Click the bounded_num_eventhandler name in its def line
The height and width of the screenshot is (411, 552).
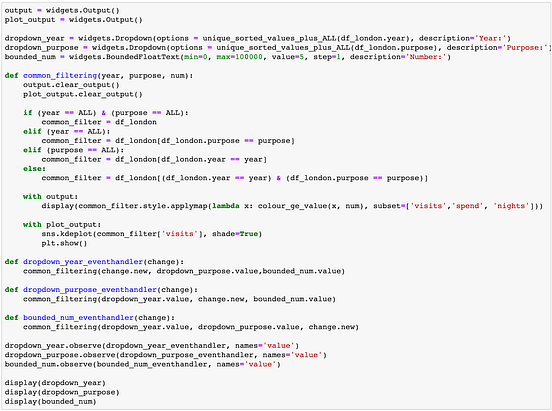pos(78,317)
